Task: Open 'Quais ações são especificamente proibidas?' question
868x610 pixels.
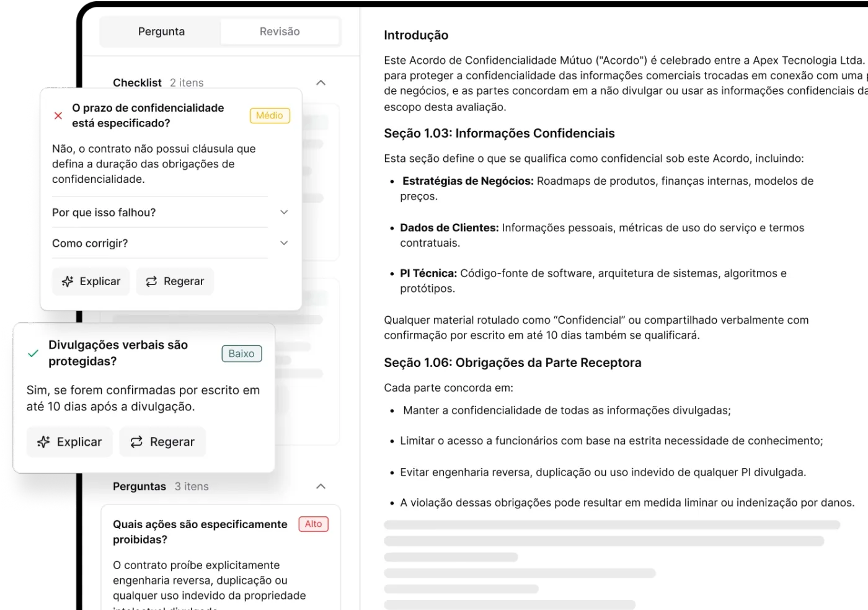Action: coord(200,531)
